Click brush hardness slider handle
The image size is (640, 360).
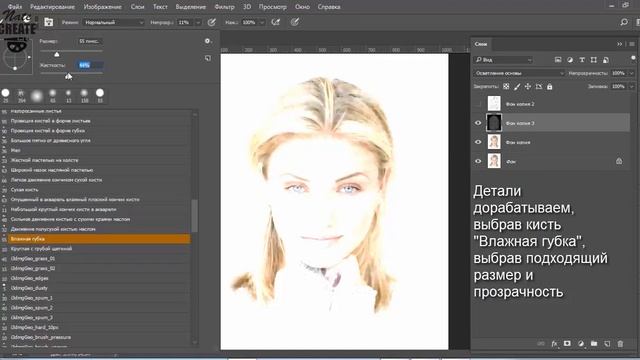[x=69, y=76]
